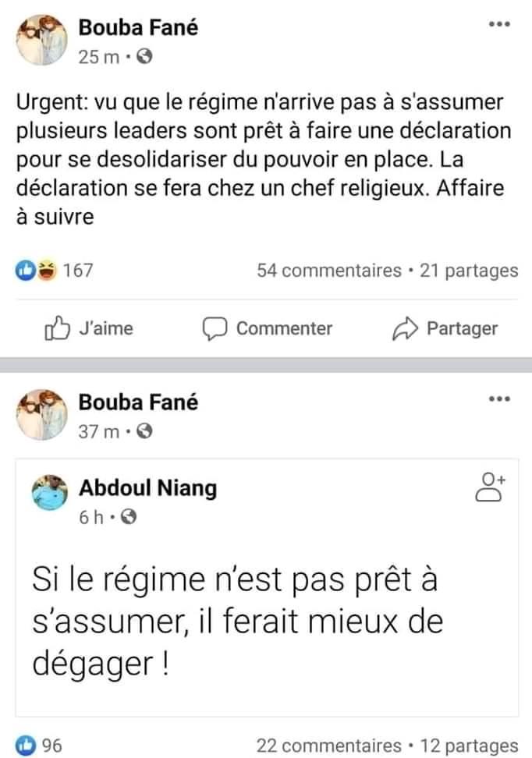Click the like reaction icon beside 96
The width and height of the screenshot is (532, 758).
(26, 746)
